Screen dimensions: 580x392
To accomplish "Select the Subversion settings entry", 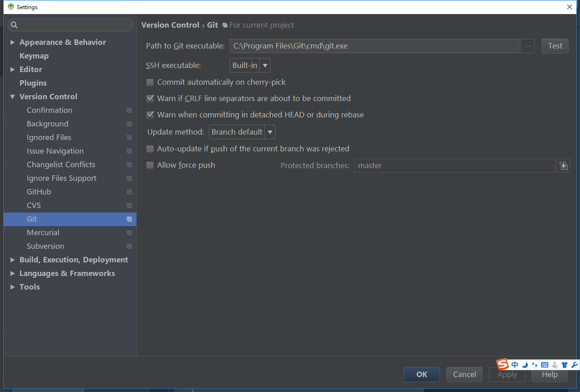I will click(45, 246).
